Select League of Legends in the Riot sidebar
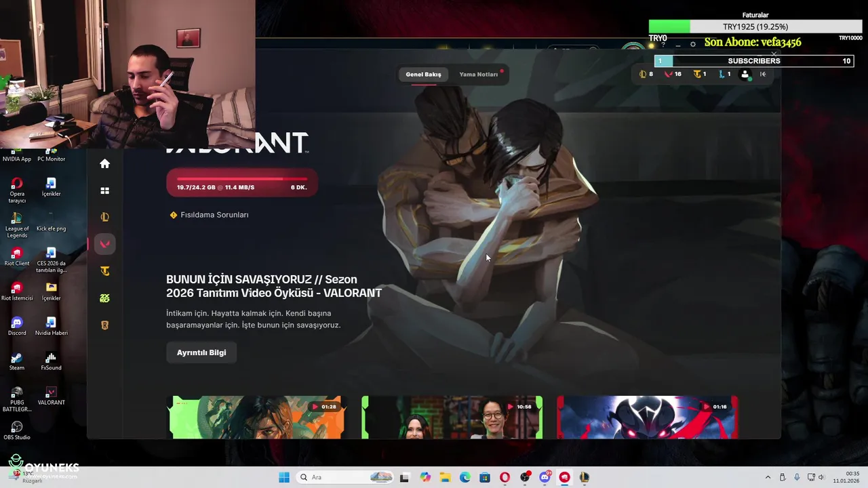 click(104, 218)
